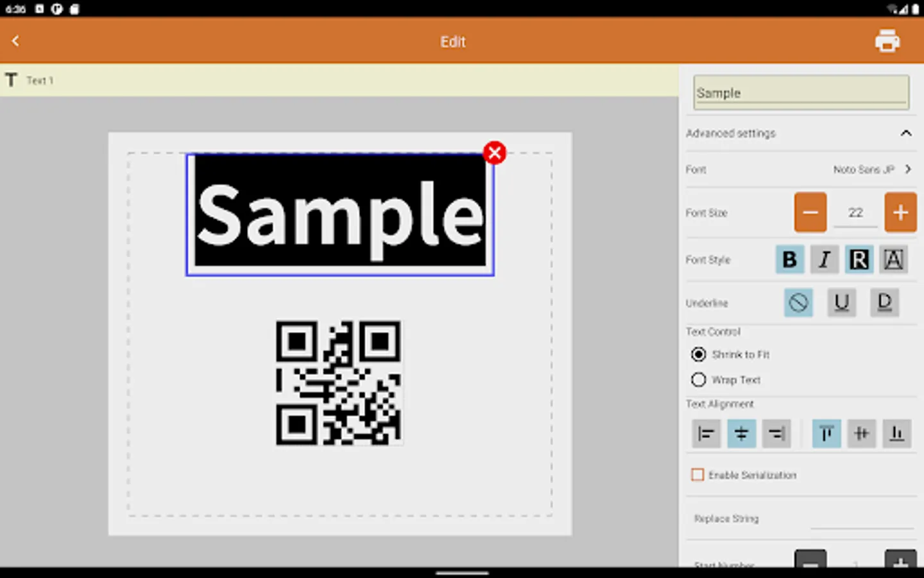Edit the font size value 22
This screenshot has height=578, width=924.
(x=855, y=213)
